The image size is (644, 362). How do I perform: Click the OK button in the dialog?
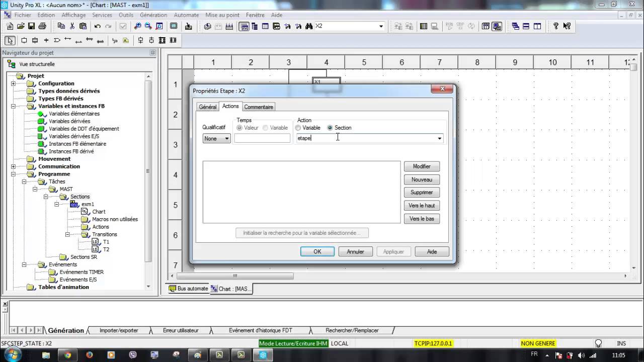click(317, 251)
